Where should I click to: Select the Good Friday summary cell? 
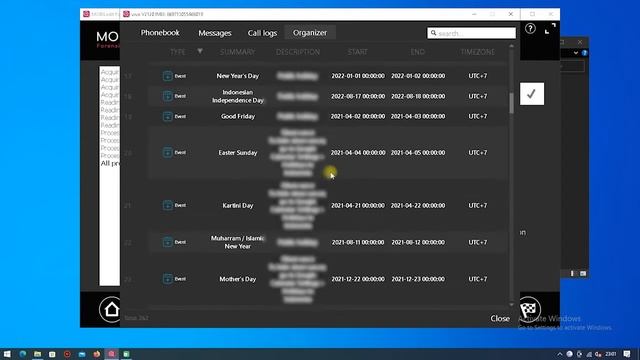(x=238, y=116)
